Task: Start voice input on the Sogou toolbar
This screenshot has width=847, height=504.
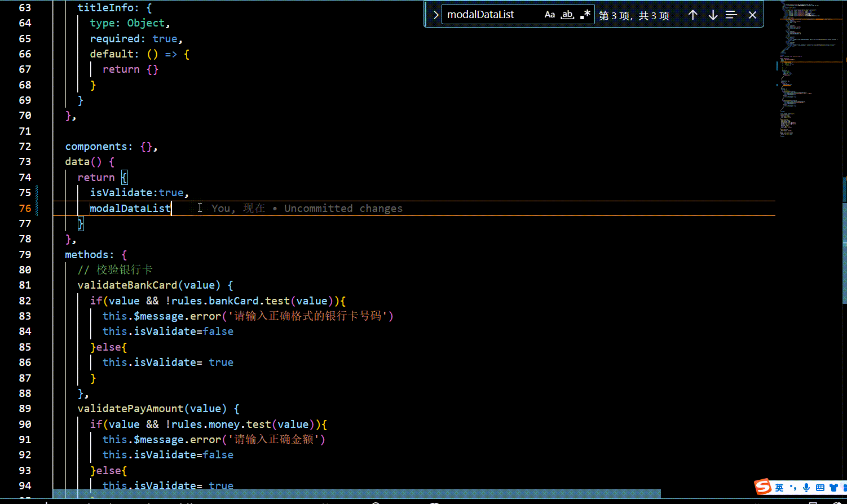Action: click(x=806, y=487)
